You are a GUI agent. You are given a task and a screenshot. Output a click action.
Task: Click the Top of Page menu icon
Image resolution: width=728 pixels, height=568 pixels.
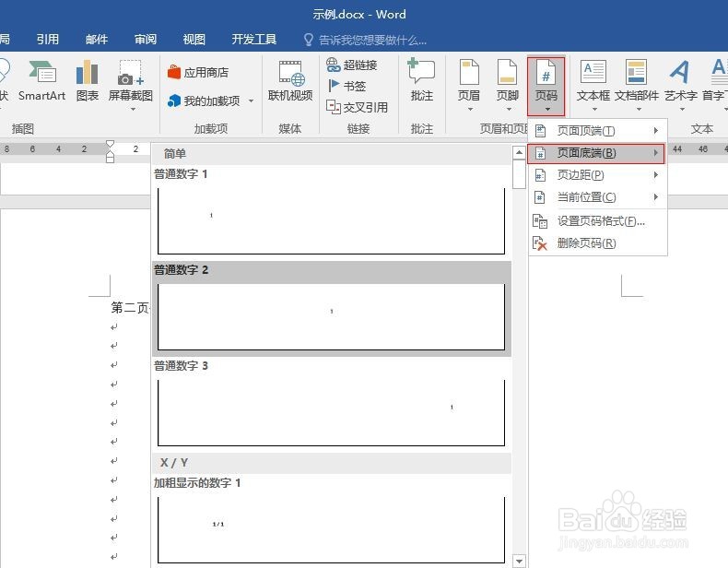pos(540,131)
